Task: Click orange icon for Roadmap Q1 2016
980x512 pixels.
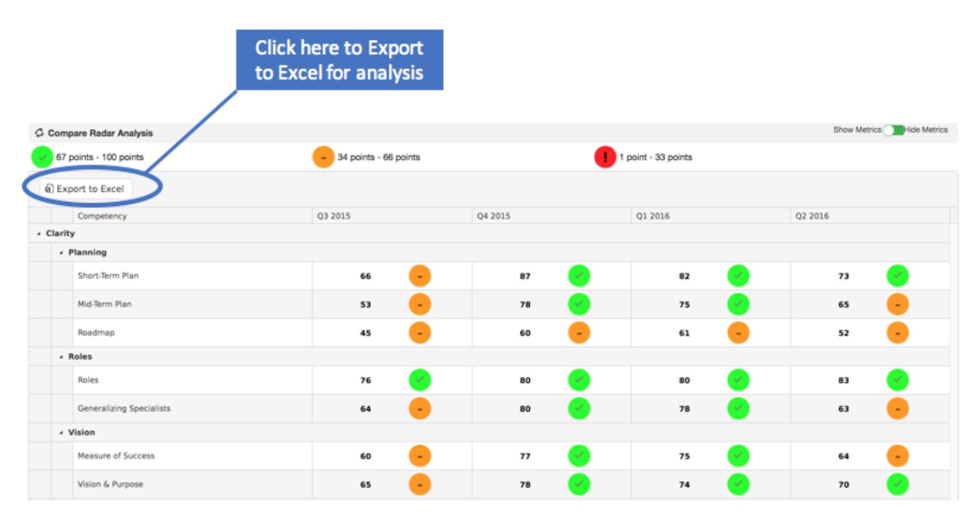Action: (738, 333)
